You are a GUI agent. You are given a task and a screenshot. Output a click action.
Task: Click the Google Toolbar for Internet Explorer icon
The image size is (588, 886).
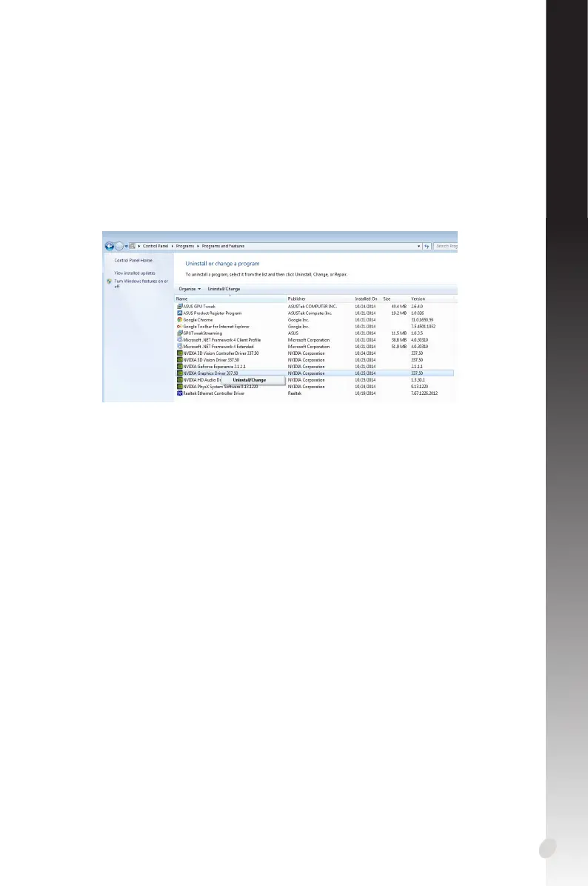pos(180,327)
